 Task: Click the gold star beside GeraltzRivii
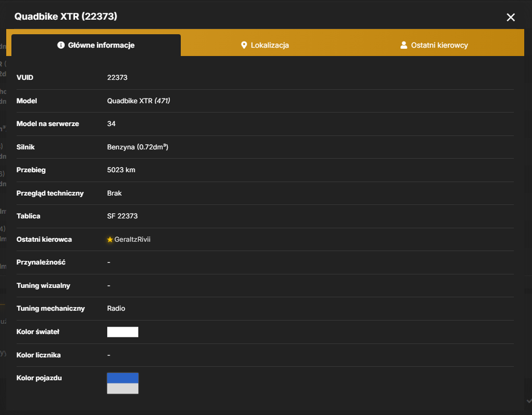[x=110, y=240]
